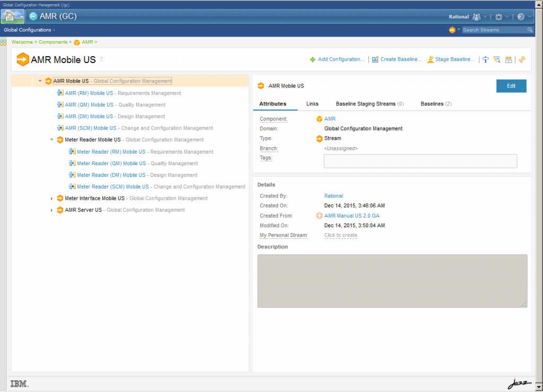Click the Jazz logo in footer
Screen dimensions: 543x392
[x=520, y=383]
